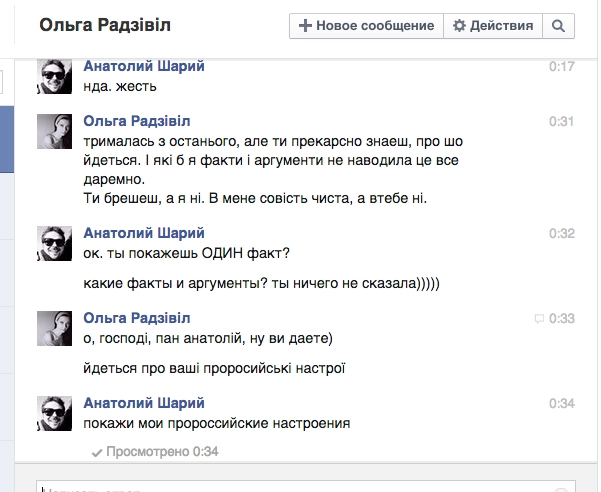Open the Действия actions dropdown
601x492 pixels.
[x=493, y=26]
